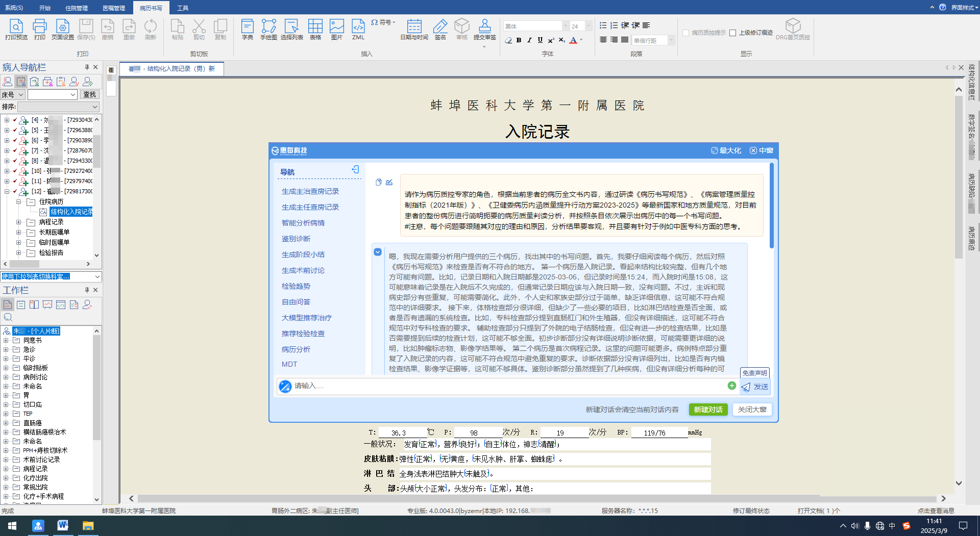Edit the prompt text in AI dialog
Viewport: 980px width, 536px height.
(x=389, y=182)
